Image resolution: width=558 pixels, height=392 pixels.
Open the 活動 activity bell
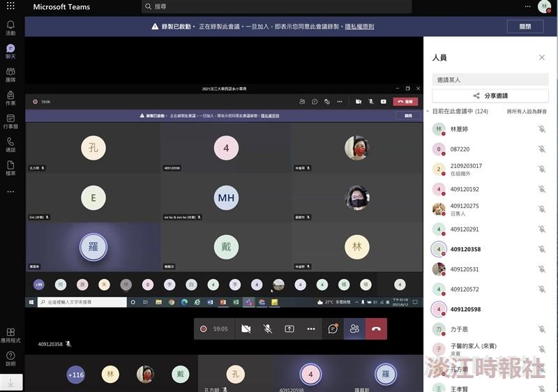click(10, 28)
